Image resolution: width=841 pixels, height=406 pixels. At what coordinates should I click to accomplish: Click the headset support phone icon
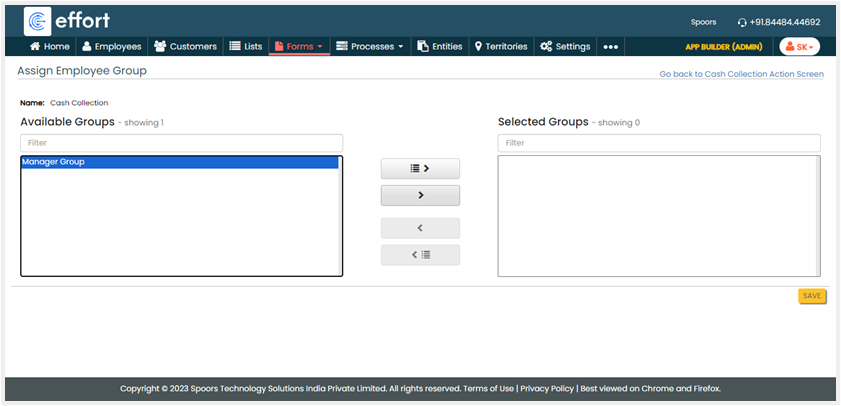click(x=741, y=22)
